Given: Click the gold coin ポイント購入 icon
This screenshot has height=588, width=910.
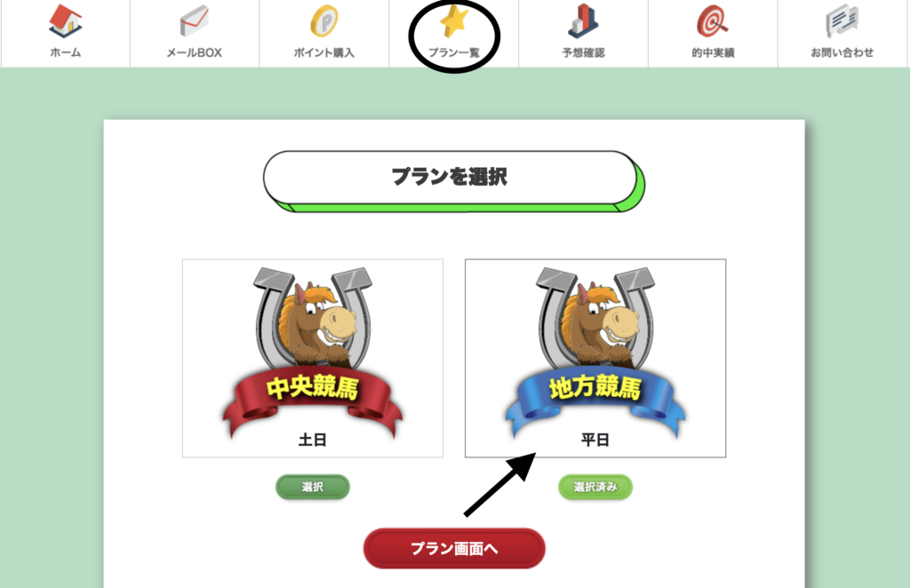Looking at the screenshot, I should (323, 21).
